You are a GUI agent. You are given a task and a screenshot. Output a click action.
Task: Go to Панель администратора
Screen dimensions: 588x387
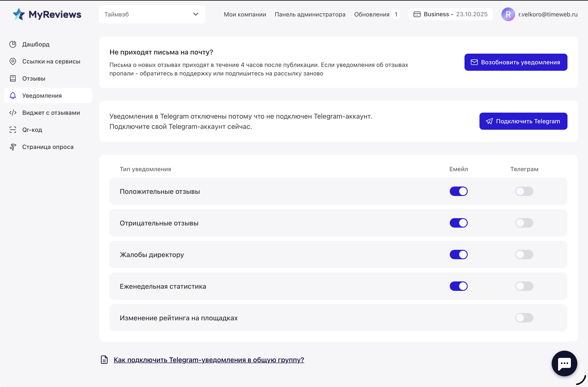(x=310, y=14)
